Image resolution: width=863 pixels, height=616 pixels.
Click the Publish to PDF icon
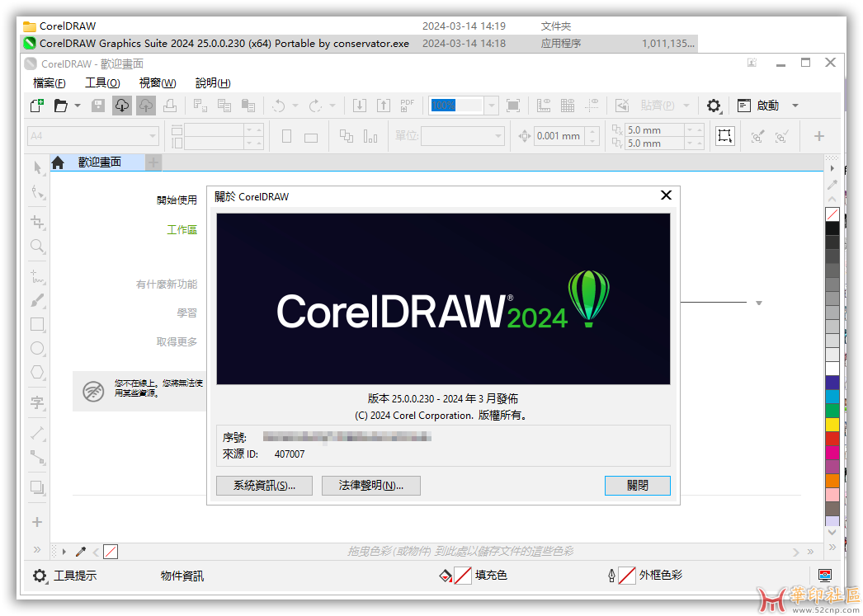[x=408, y=106]
